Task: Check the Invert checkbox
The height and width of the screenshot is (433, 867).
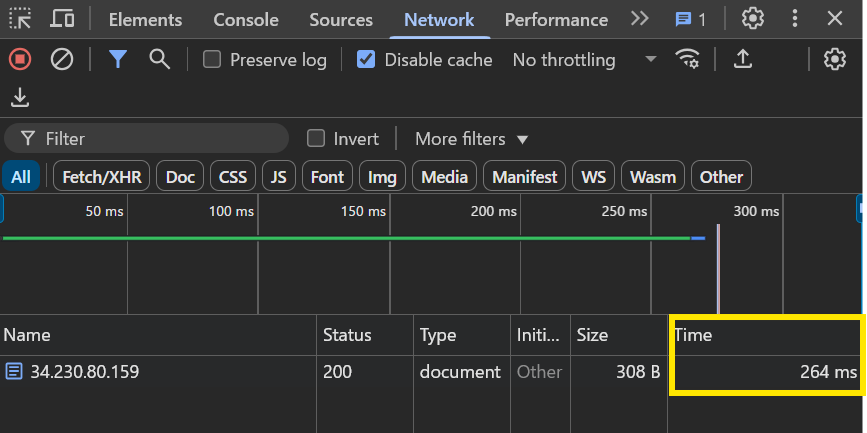Action: pos(316,138)
